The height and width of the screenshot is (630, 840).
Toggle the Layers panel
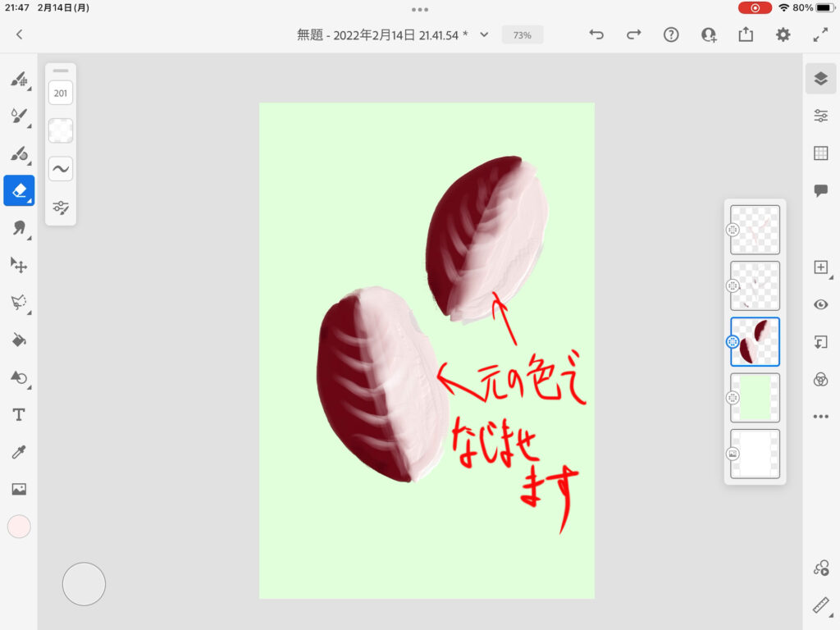[820, 78]
